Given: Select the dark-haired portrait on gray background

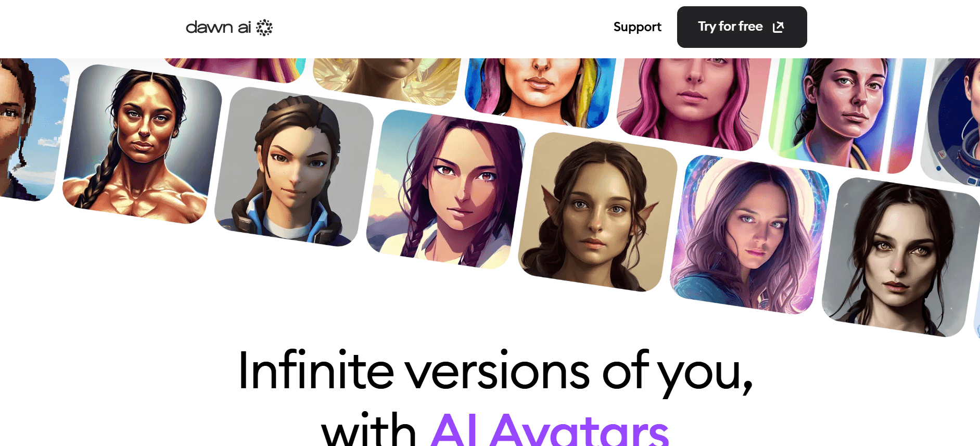Looking at the screenshot, I should coord(901,257).
